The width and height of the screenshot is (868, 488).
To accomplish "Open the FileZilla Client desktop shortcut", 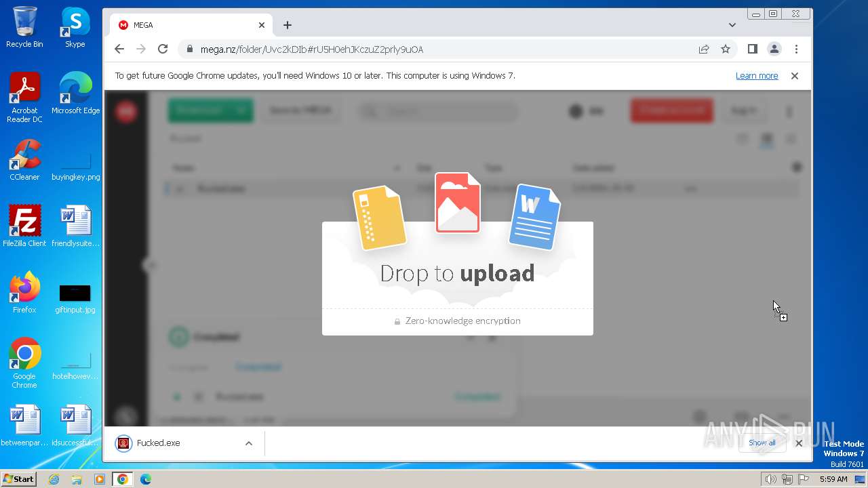I will (24, 226).
